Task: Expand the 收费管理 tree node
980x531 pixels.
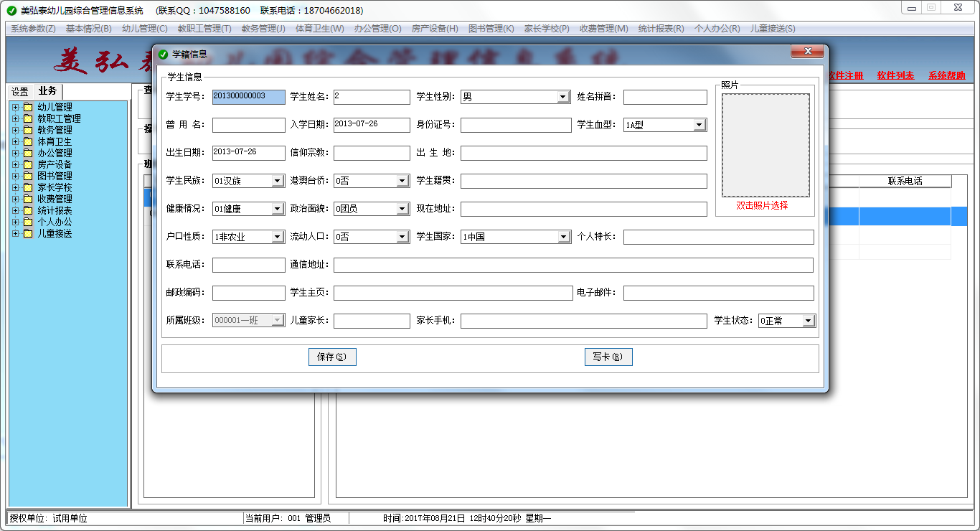Action: tap(15, 199)
